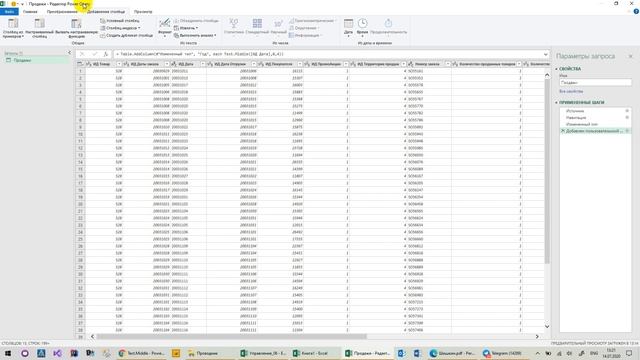640x360 pixels.
Task: Collapse the СВОЙСТВА section
Action: [556, 69]
